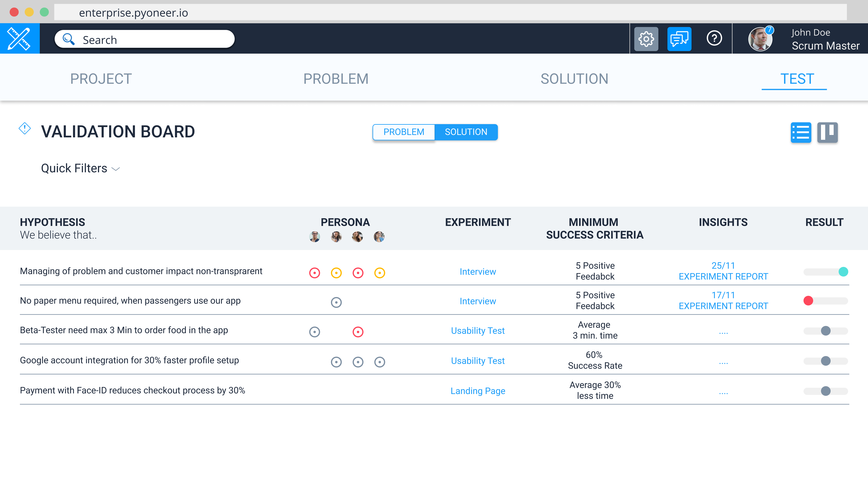Toggle result switch for Payment with Face-ID row
Image resolution: width=868 pixels, height=488 pixels.
coord(826,391)
